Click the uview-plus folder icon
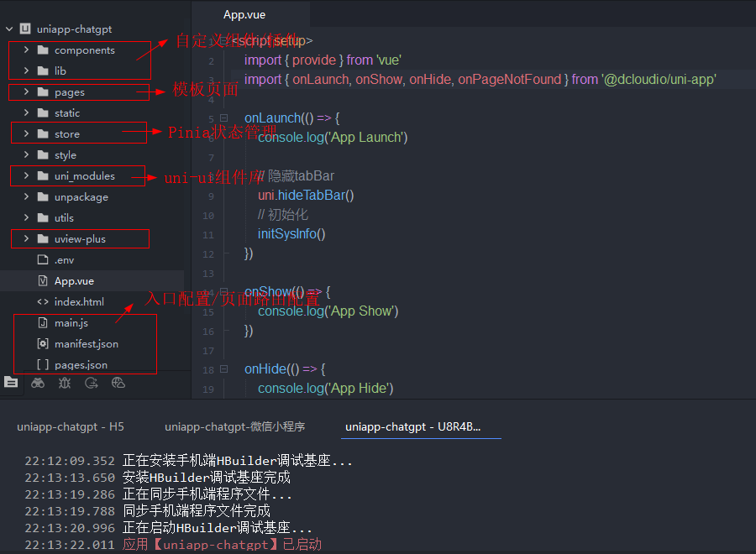The width and height of the screenshot is (756, 554). point(43,238)
